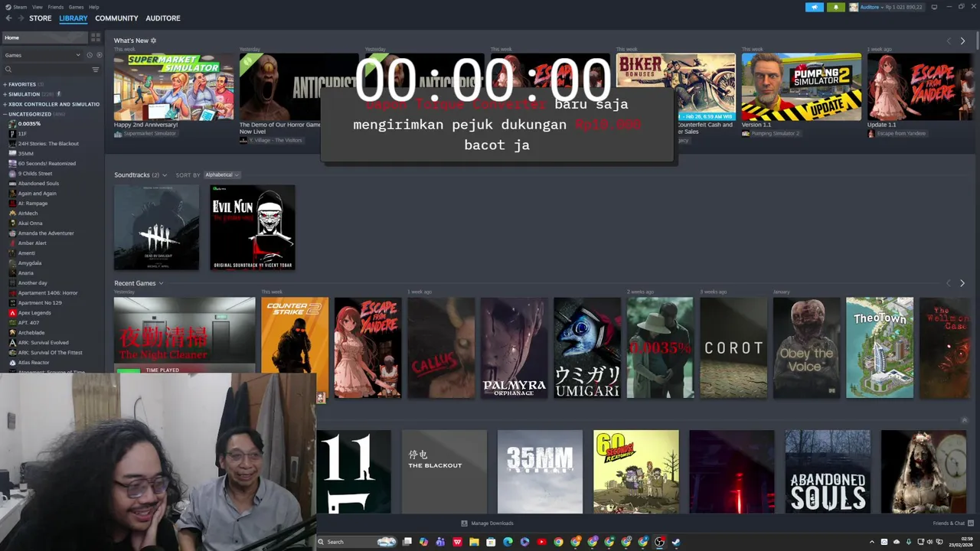Screen dimensions: 980x551
Task: Open the View menu
Action: pyautogui.click(x=37, y=7)
